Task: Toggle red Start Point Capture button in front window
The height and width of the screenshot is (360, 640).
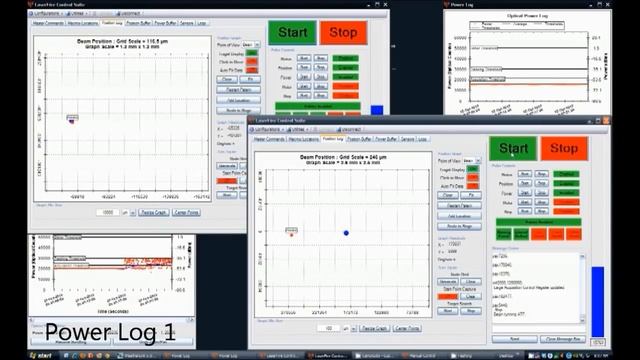Action: point(447,296)
